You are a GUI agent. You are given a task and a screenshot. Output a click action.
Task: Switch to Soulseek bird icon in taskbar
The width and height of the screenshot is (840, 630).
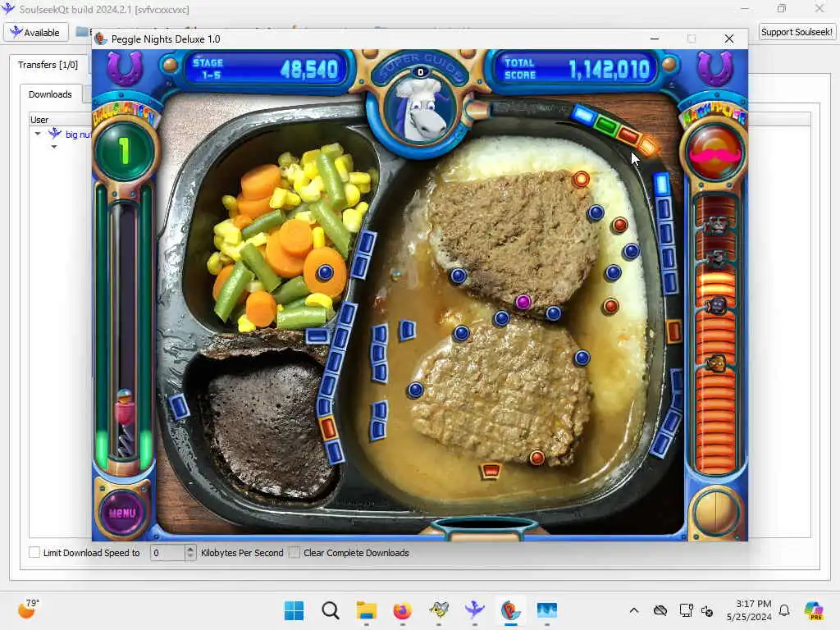tap(475, 610)
